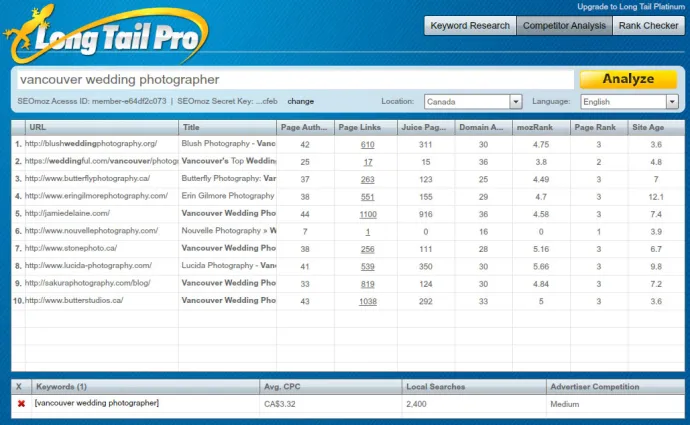The height and width of the screenshot is (425, 690).
Task: Open the Location dropdown showing Canada
Action: click(x=473, y=102)
